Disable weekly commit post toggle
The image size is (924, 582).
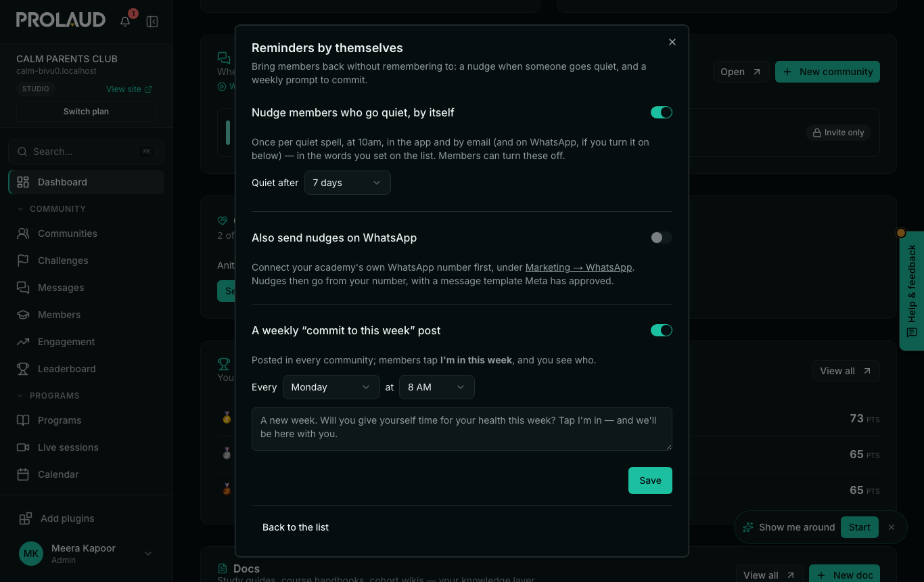pyautogui.click(x=662, y=330)
